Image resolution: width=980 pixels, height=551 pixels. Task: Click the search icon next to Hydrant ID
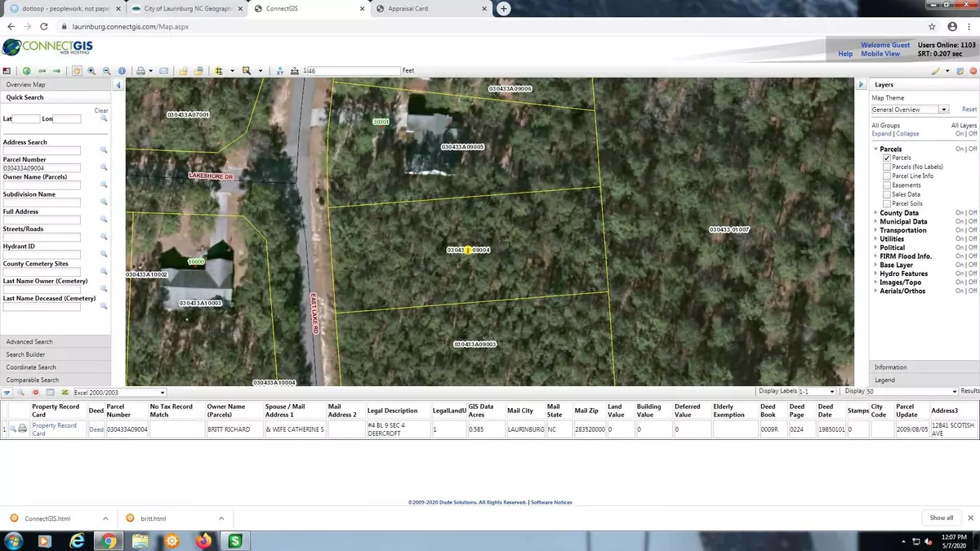[104, 254]
